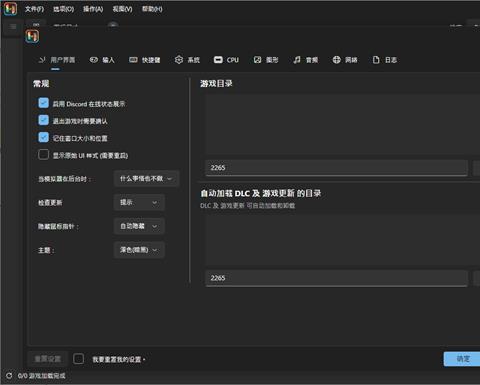The width and height of the screenshot is (480, 385).
Task: Open the 帮助(H) menu
Action: coord(152,9)
